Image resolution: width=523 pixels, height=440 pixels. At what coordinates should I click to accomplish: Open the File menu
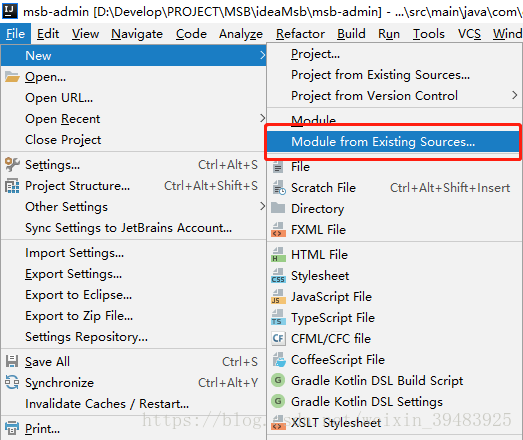[15, 34]
